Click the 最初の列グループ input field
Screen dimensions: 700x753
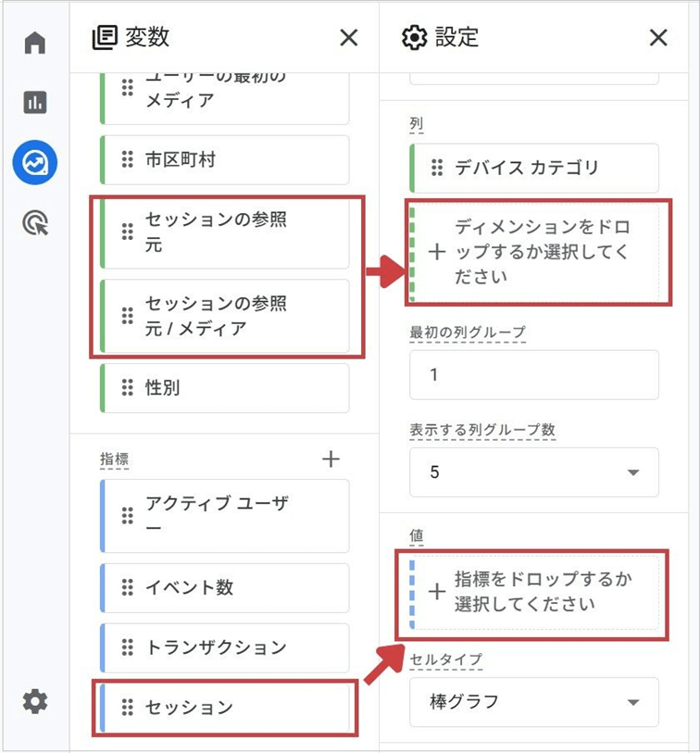534,374
